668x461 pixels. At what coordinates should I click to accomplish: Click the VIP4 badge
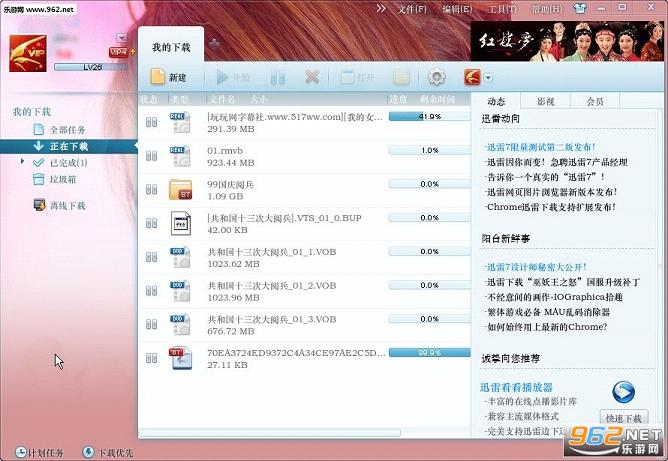pos(118,52)
